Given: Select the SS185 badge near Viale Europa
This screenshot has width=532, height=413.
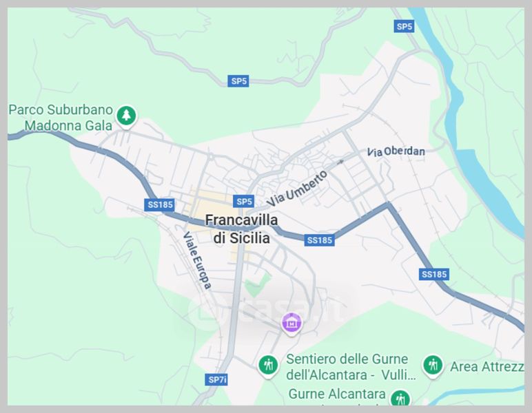Looking at the screenshot, I should (159, 204).
